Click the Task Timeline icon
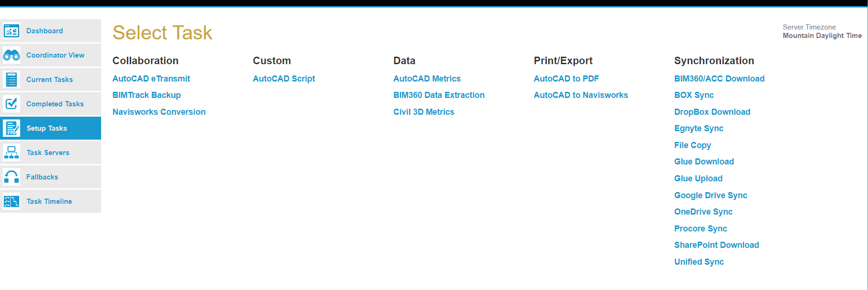The width and height of the screenshot is (868, 290). (x=11, y=201)
